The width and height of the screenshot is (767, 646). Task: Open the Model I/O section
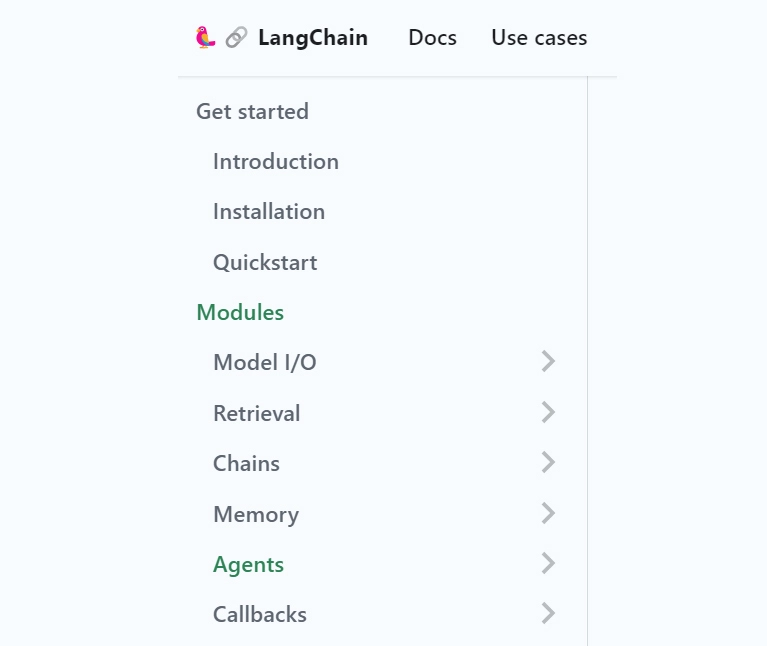pos(264,362)
